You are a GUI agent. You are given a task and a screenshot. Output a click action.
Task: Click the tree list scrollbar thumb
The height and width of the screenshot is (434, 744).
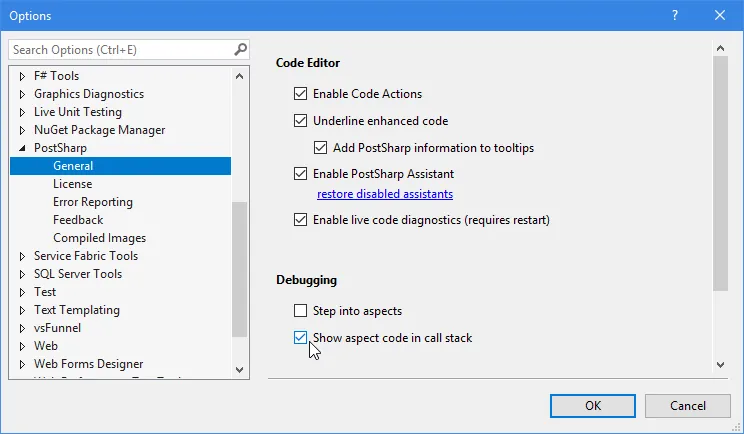[240, 269]
